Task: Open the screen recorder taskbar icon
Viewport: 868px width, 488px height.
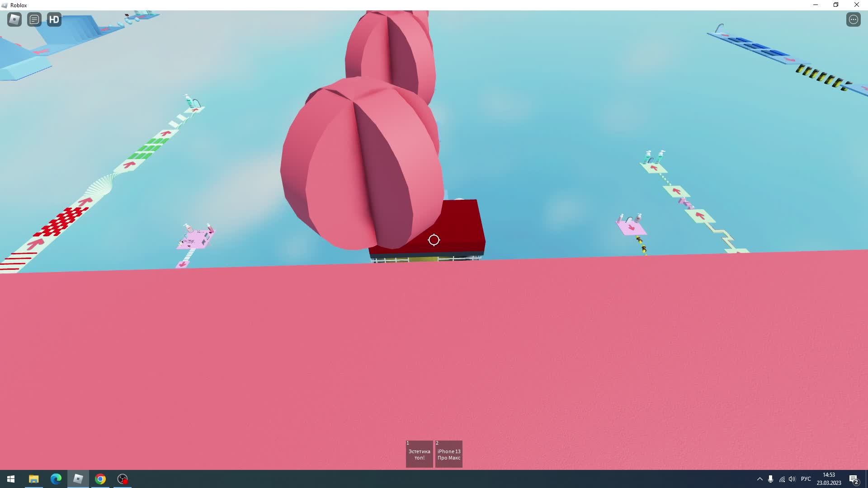Action: click(x=123, y=479)
